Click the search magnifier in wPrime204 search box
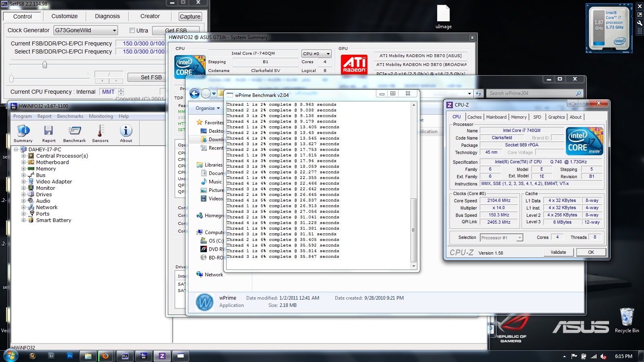 pyautogui.click(x=578, y=93)
